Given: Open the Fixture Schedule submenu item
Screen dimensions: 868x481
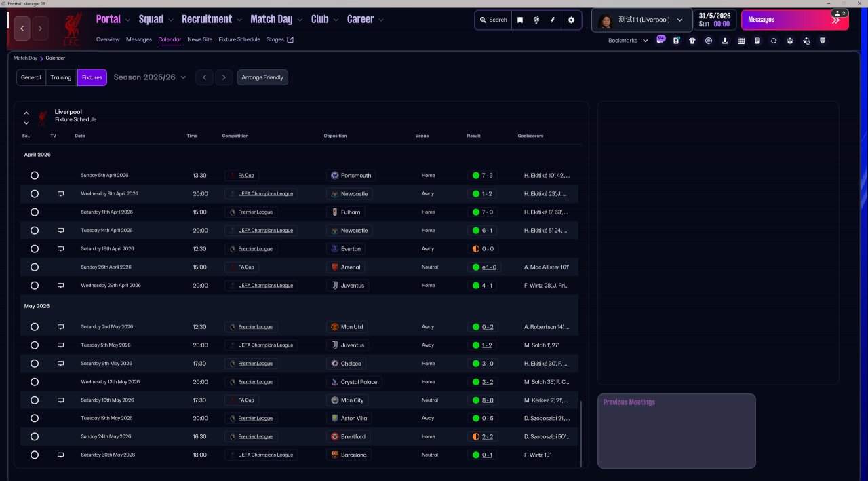Looking at the screenshot, I should click(239, 39).
